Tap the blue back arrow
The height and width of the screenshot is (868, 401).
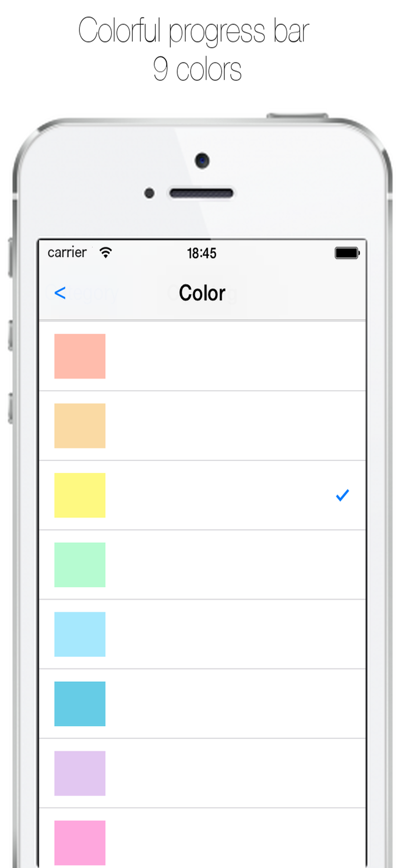click(60, 293)
